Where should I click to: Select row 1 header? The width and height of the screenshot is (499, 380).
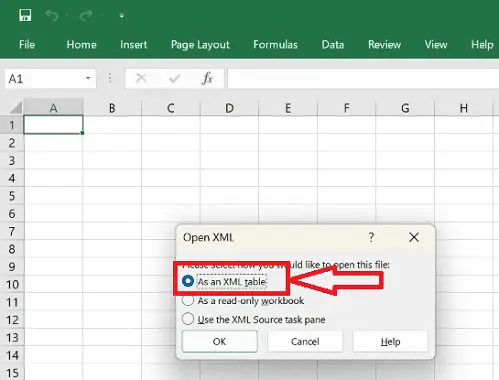coord(12,125)
